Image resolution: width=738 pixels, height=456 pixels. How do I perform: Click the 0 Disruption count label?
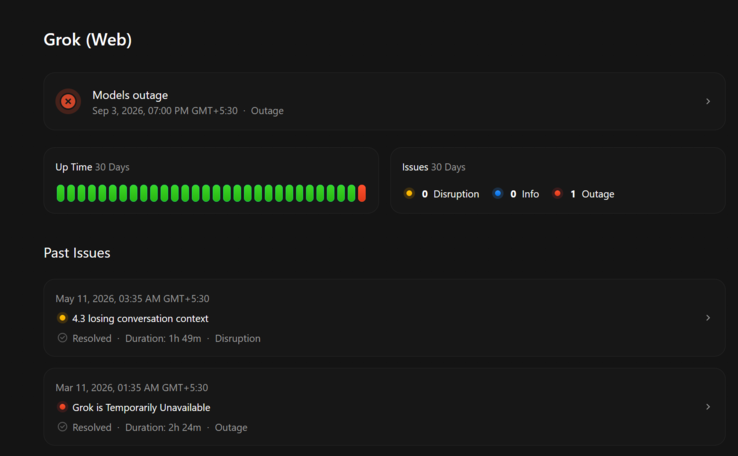coord(450,194)
